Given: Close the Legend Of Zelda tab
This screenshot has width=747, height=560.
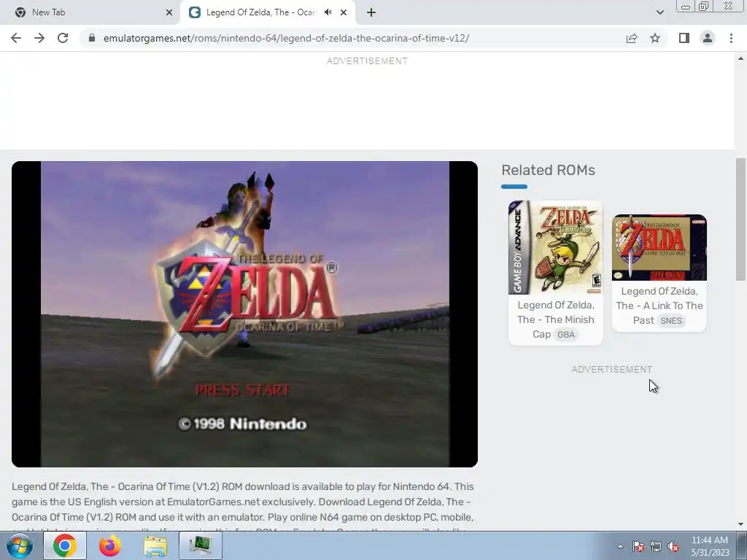Looking at the screenshot, I should click(x=344, y=12).
